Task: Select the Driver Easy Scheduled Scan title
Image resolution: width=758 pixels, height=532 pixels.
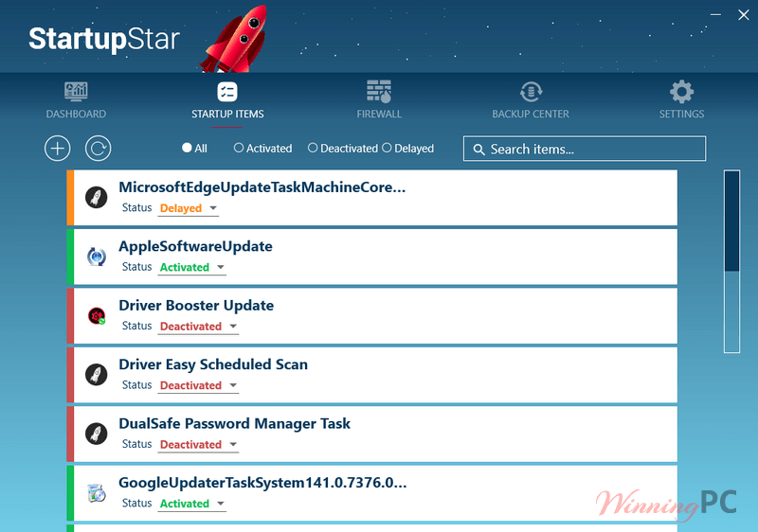Action: pyautogui.click(x=213, y=364)
